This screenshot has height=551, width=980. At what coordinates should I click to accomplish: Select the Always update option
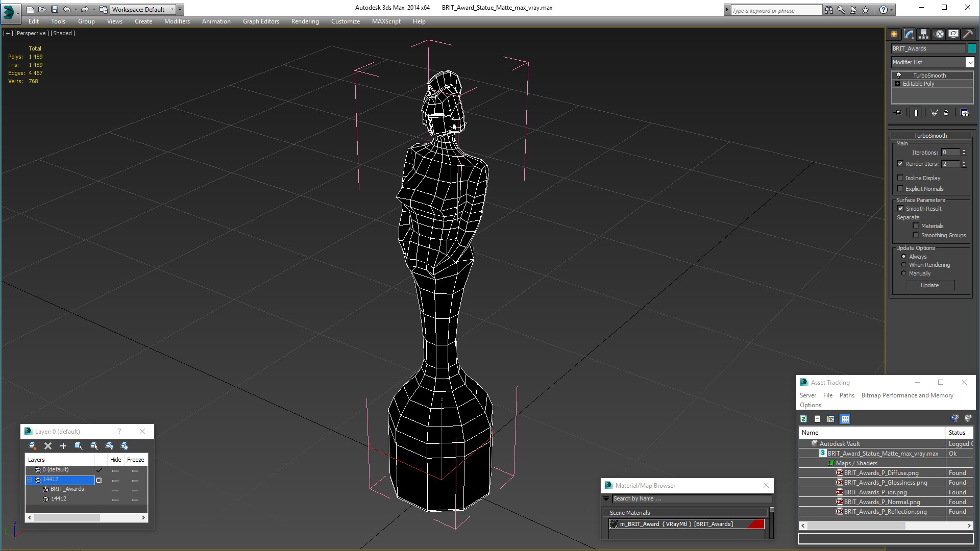click(904, 257)
